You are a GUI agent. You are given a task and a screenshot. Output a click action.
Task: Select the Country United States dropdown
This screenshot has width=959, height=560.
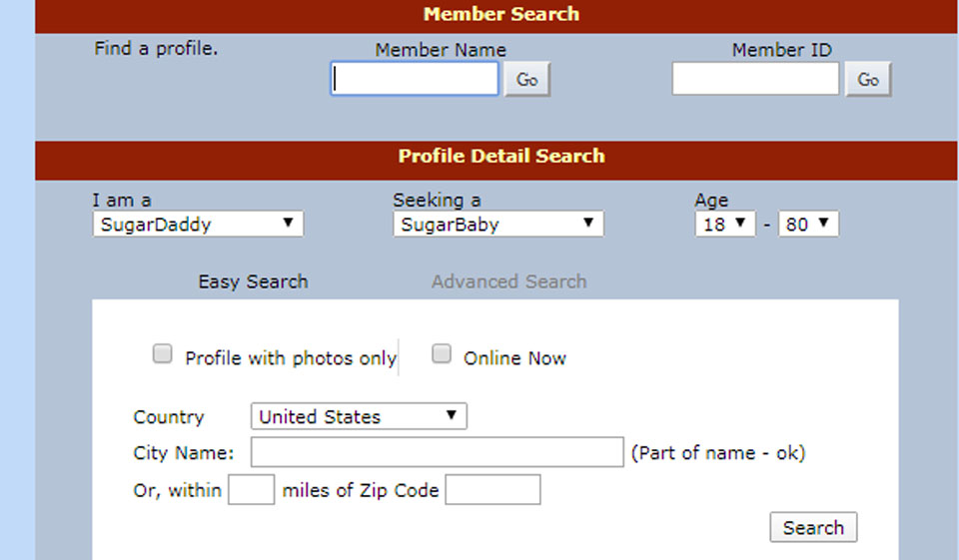point(359,416)
